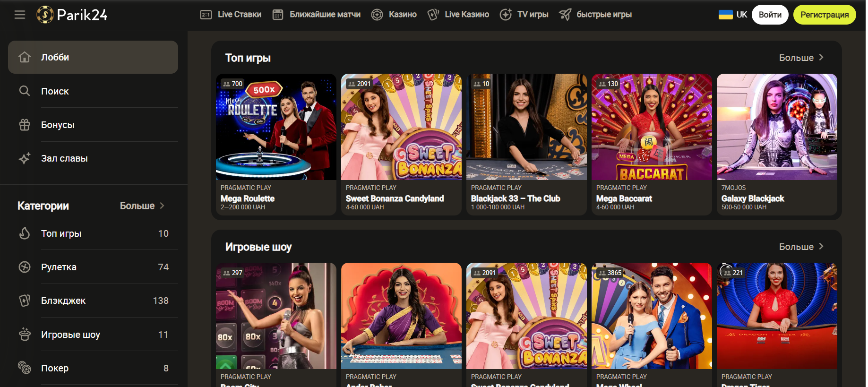Select Зал славы in sidebar
This screenshot has width=868, height=387.
click(93, 158)
